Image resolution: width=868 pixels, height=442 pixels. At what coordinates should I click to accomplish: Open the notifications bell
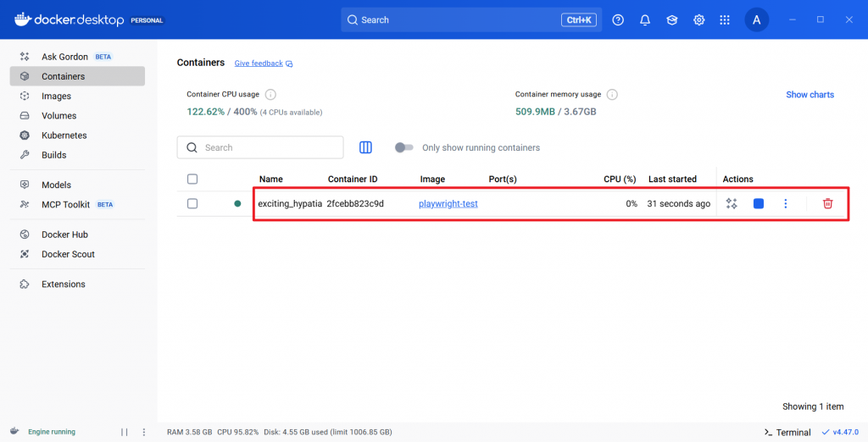645,20
